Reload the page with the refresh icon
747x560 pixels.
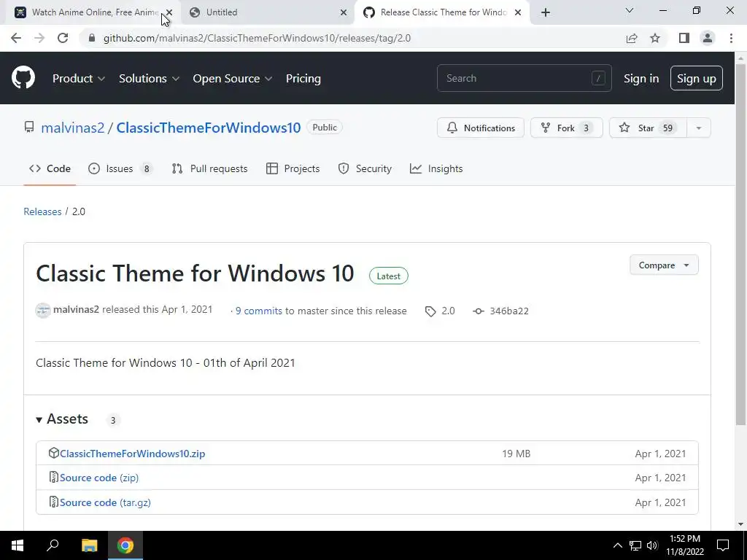click(x=63, y=38)
